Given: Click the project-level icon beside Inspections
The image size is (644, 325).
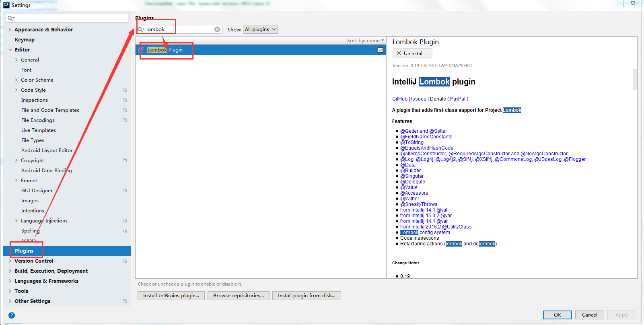Looking at the screenshot, I should [125, 100].
